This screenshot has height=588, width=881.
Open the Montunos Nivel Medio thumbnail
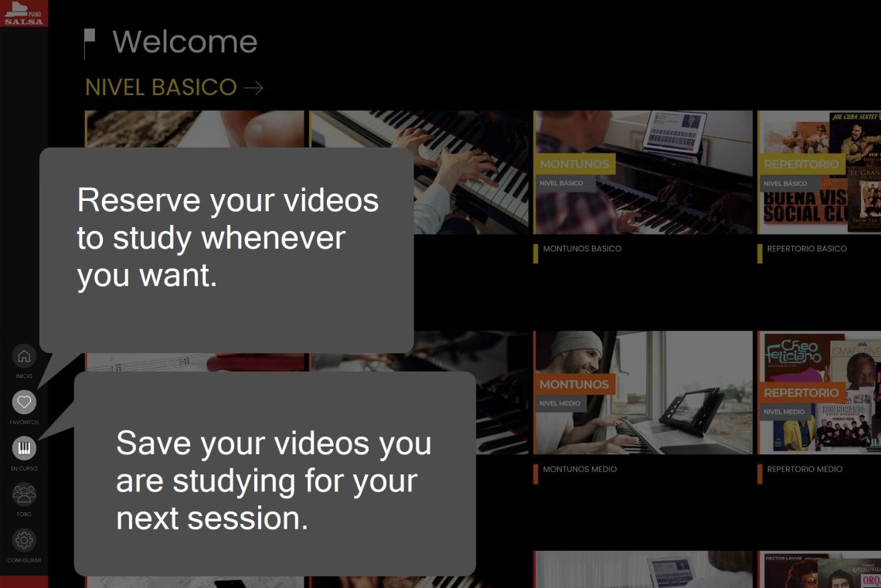[x=643, y=393]
